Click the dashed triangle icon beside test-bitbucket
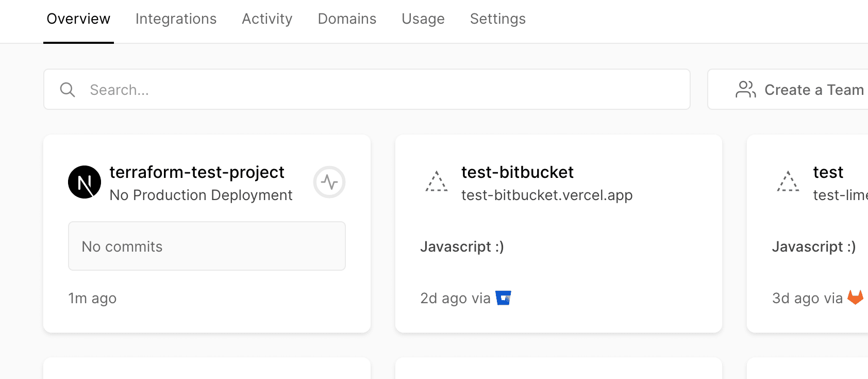Image resolution: width=868 pixels, height=379 pixels. (437, 182)
